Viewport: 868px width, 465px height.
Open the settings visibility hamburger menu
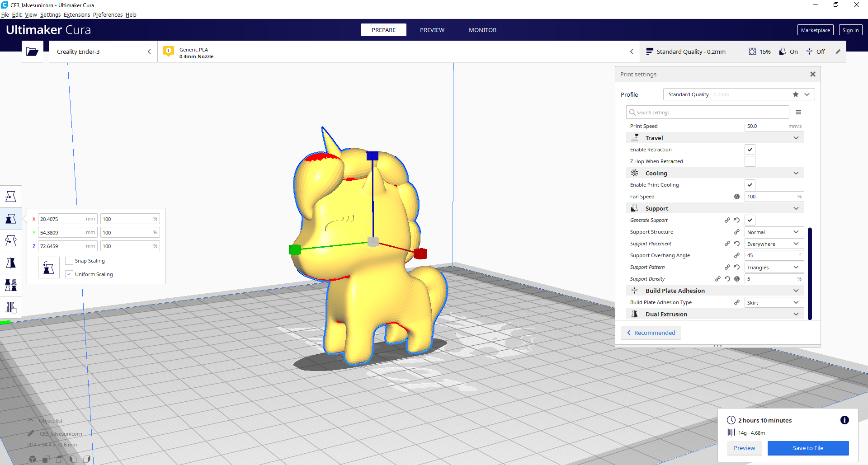pos(798,112)
